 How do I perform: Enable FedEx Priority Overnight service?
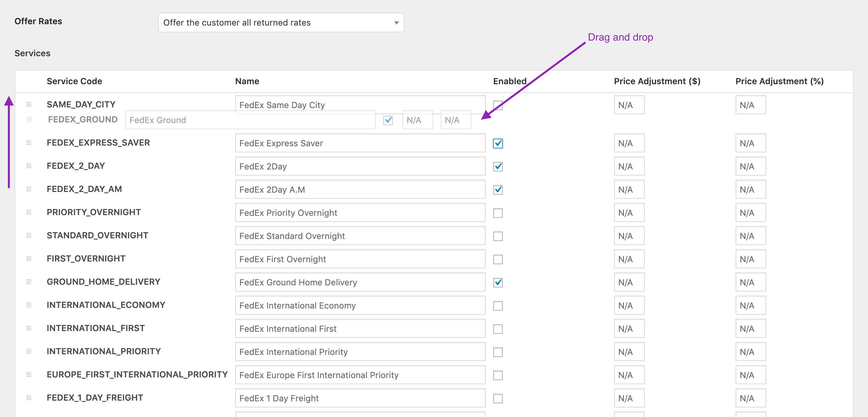(x=498, y=213)
